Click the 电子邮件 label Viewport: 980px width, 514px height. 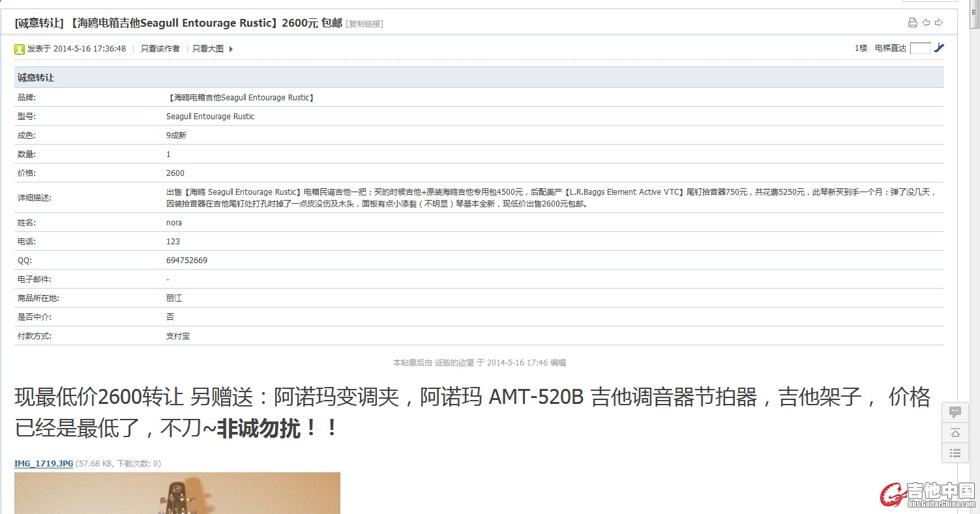[x=35, y=279]
